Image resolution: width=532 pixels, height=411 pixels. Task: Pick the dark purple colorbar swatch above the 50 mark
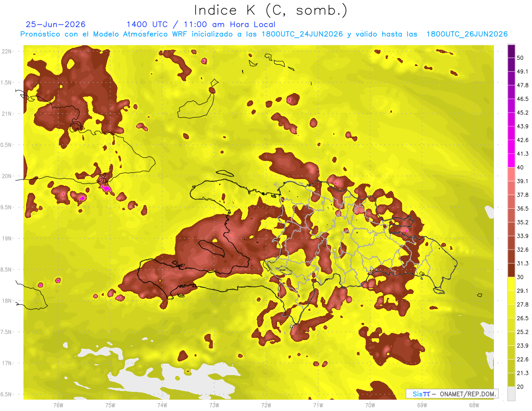(511, 51)
